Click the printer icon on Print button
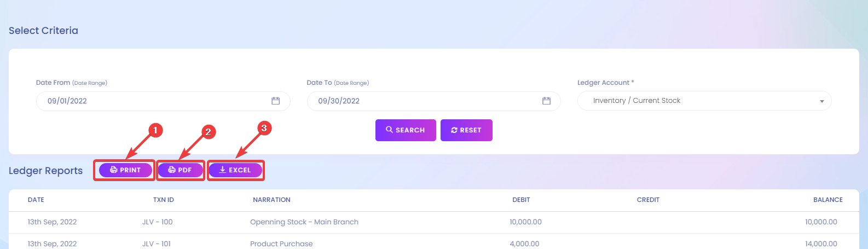 point(114,170)
